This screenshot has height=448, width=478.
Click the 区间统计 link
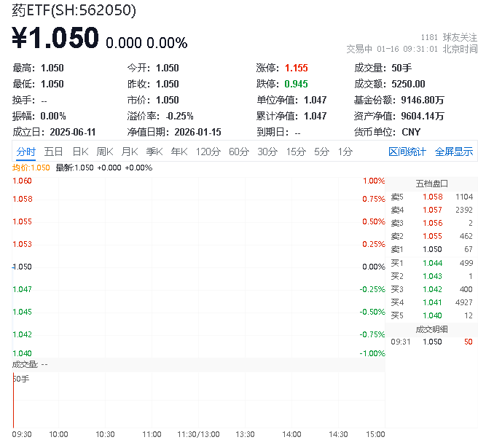pos(407,152)
